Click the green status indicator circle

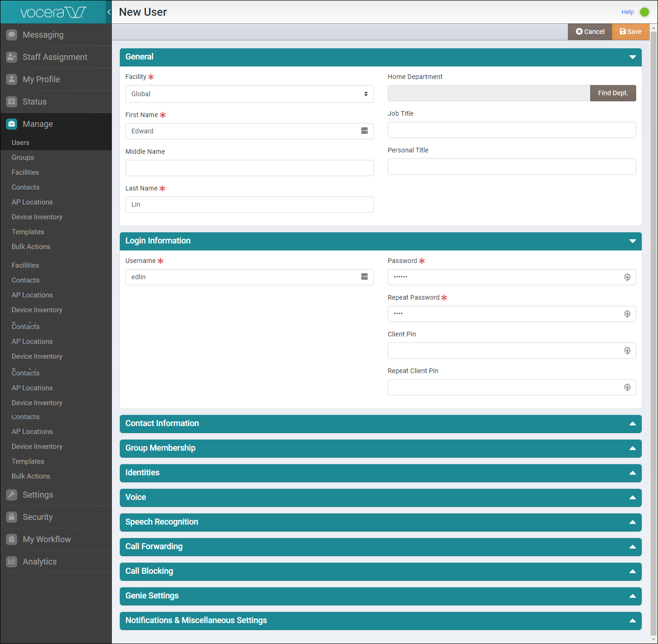click(645, 12)
